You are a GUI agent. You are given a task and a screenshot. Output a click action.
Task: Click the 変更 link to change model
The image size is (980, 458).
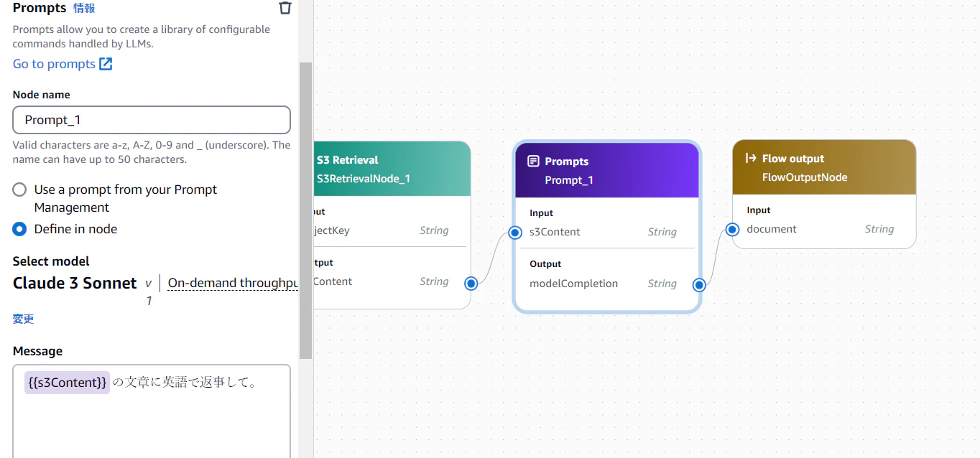[x=23, y=319]
